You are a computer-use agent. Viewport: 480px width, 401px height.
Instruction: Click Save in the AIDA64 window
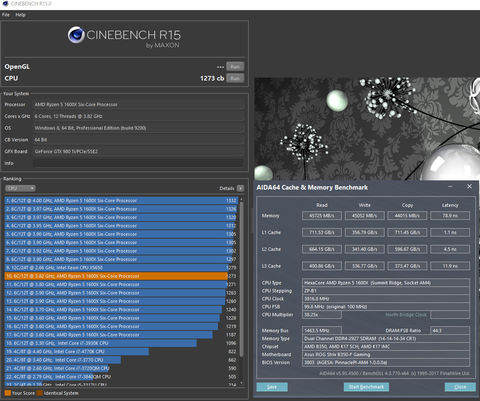(x=272, y=387)
